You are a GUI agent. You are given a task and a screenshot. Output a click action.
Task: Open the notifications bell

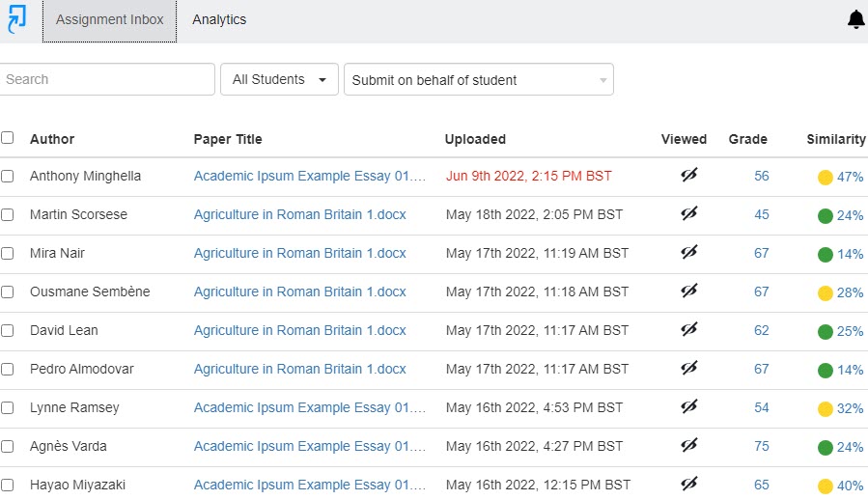pyautogui.click(x=855, y=19)
